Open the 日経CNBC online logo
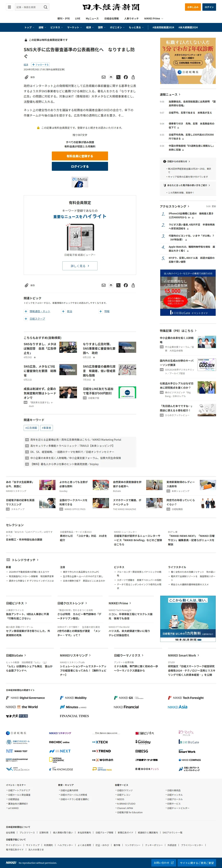222x868 pixels. click(59, 742)
